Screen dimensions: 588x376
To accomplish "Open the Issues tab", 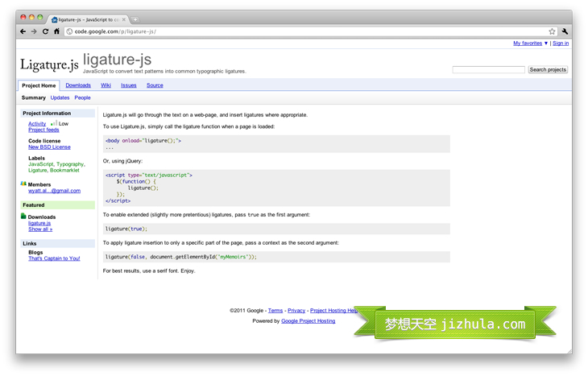I will click(x=129, y=85).
